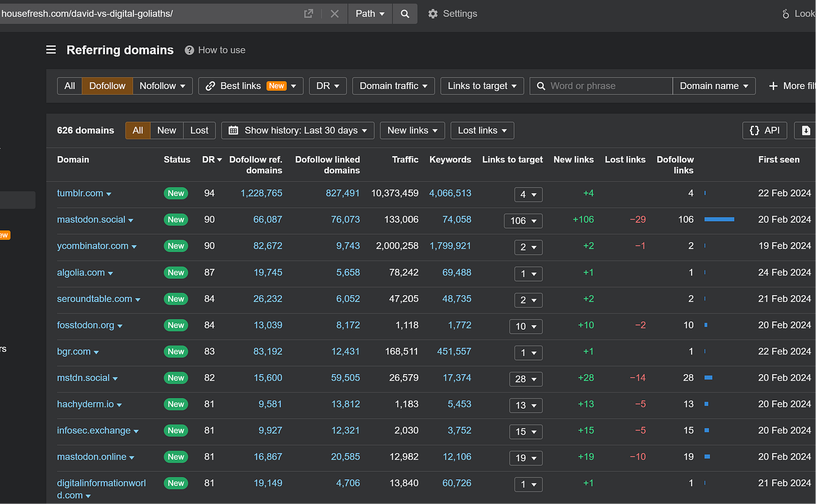This screenshot has width=816, height=504.
Task: Click the calendar icon in Show history
Action: (234, 130)
